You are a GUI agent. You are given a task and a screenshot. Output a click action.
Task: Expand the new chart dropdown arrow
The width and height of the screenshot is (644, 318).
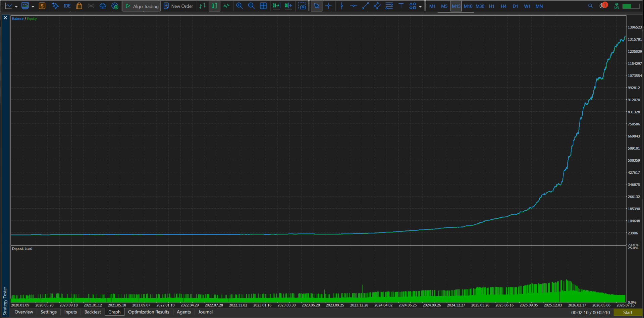coord(16,6)
